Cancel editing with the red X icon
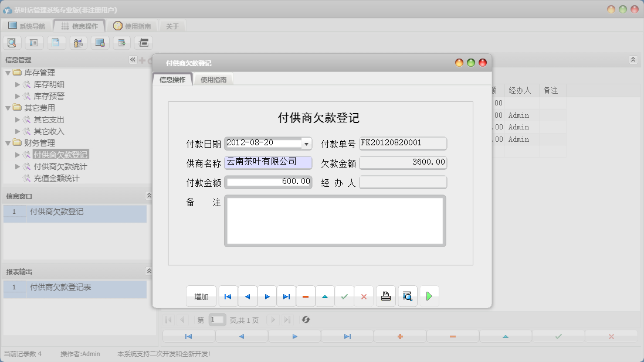Screen dimensions: 644x362 coord(364,296)
